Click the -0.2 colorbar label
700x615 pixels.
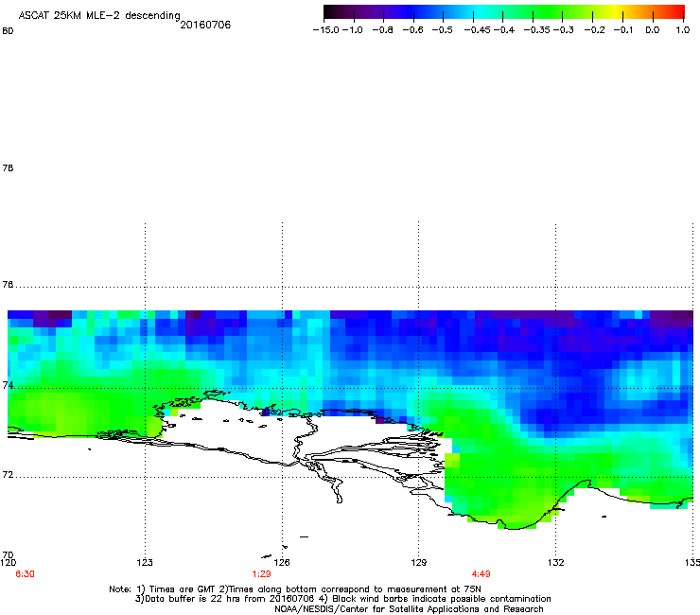click(x=595, y=30)
